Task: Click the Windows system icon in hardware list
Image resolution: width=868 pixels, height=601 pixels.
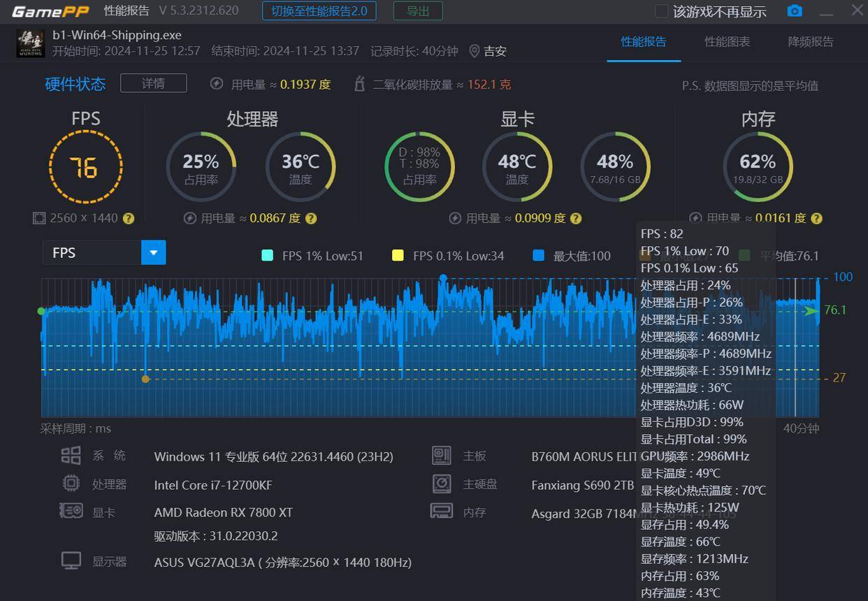Action: click(x=71, y=456)
